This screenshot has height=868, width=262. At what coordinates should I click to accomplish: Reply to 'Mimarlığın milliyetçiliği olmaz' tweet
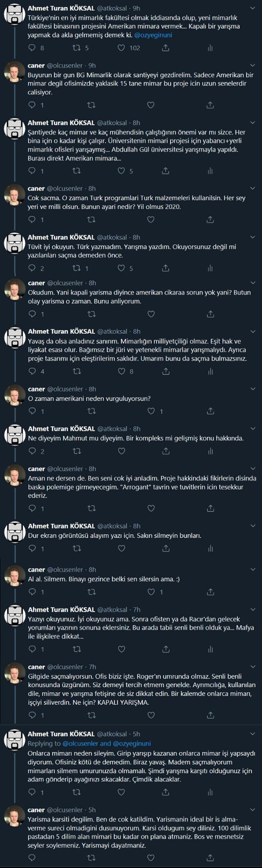click(x=32, y=371)
